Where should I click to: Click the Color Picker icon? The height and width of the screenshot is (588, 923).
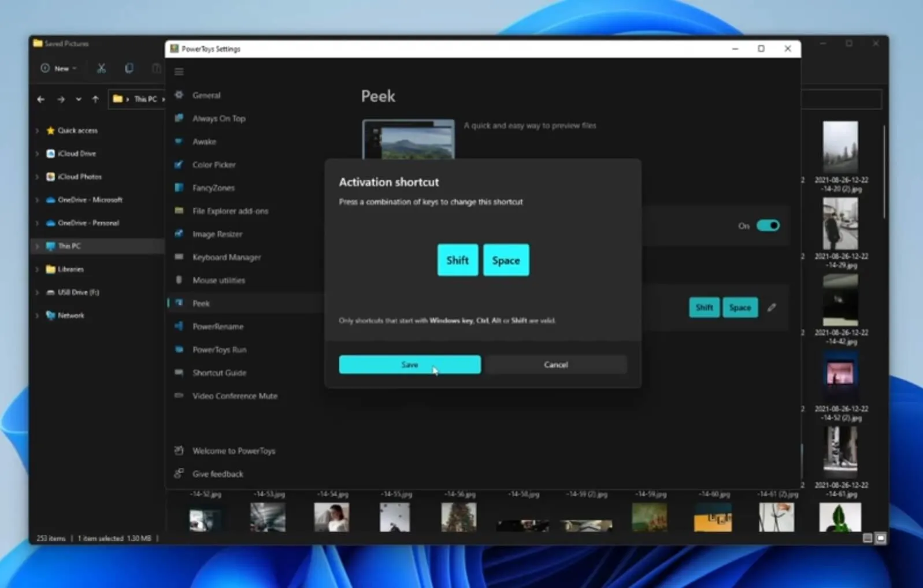[179, 164]
